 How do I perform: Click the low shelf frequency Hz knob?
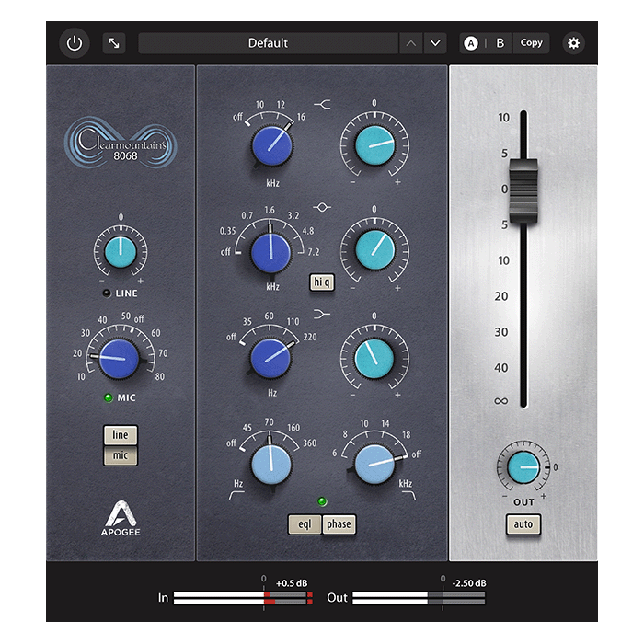(x=270, y=358)
